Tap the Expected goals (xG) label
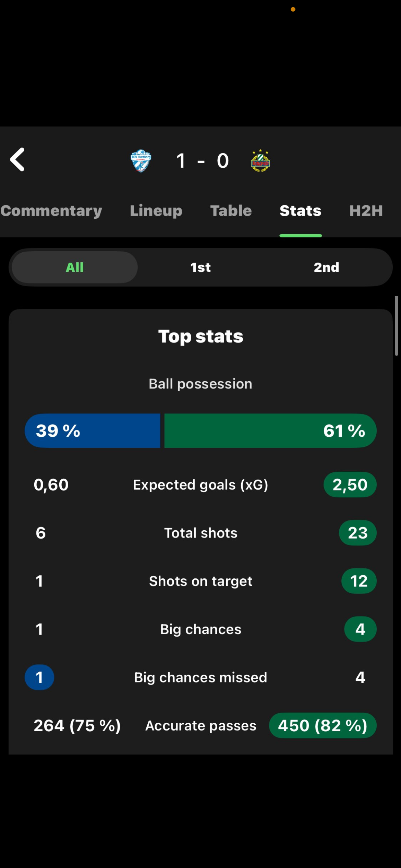 click(x=200, y=485)
